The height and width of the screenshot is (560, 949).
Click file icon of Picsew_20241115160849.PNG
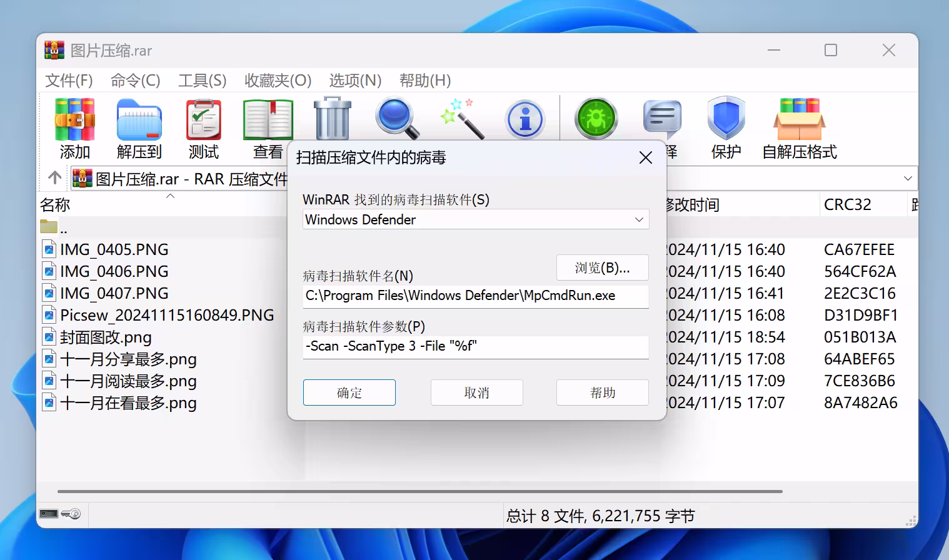pos(49,315)
